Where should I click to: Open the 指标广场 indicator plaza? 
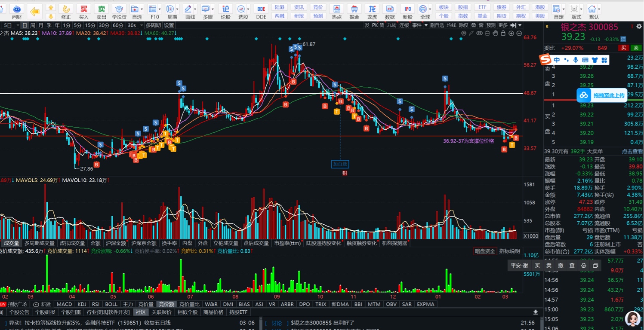[17, 304]
